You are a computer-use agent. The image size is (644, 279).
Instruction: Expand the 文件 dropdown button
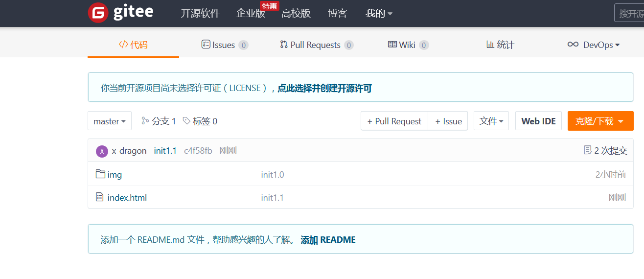pyautogui.click(x=491, y=121)
